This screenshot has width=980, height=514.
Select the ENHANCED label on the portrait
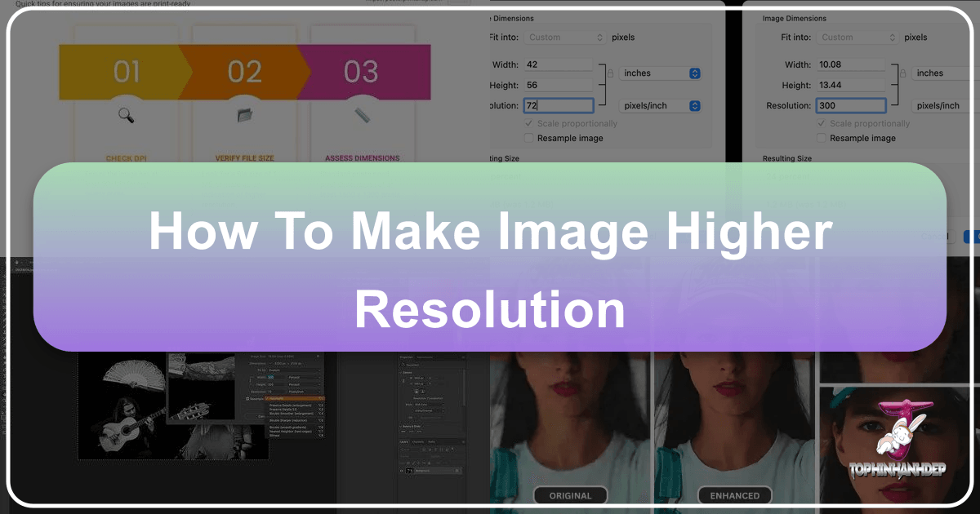[734, 495]
